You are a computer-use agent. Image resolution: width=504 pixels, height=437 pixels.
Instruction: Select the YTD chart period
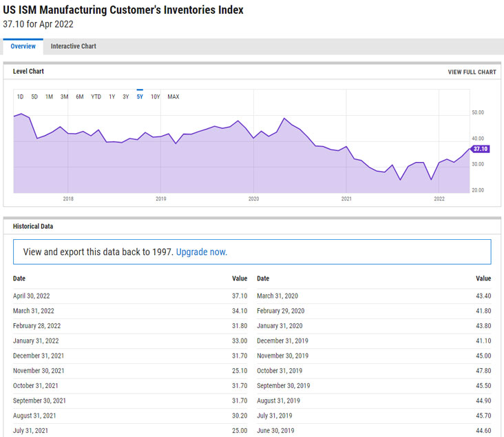click(96, 96)
